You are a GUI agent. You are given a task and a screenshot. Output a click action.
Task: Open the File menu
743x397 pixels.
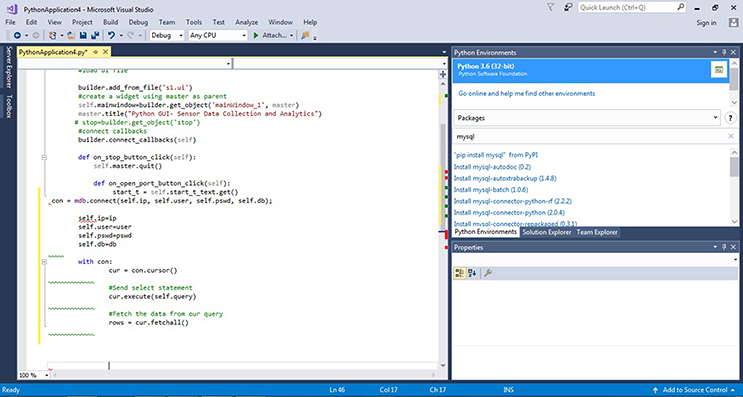(x=10, y=22)
